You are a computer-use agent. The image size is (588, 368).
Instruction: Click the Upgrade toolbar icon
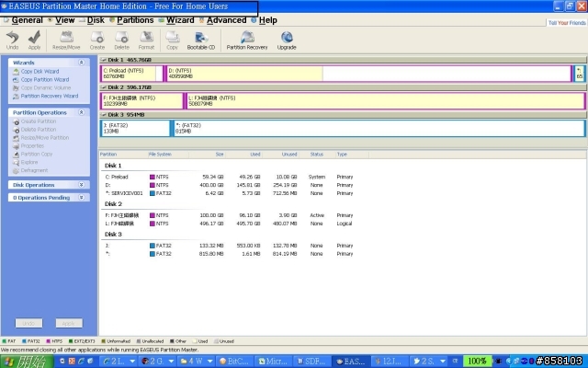coord(287,40)
